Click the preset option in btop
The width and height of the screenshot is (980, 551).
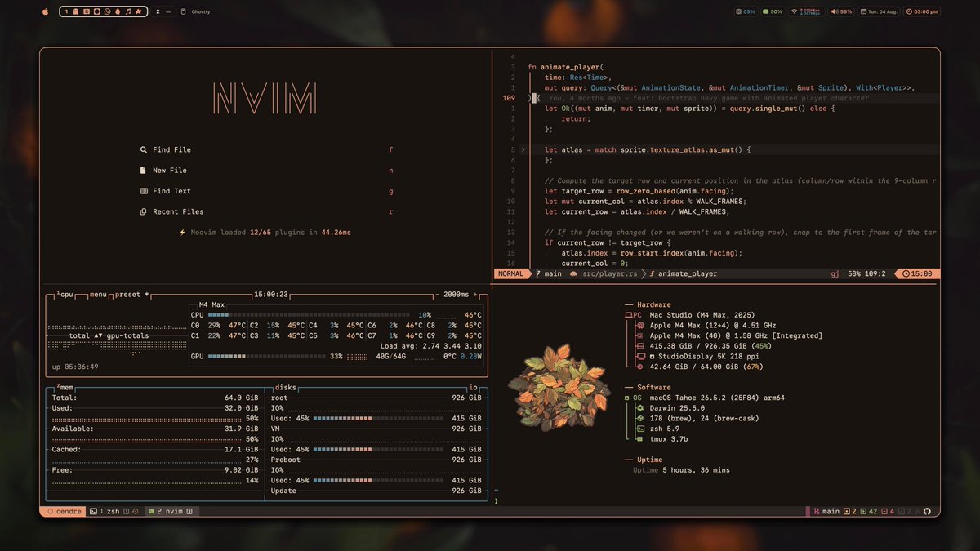point(131,294)
